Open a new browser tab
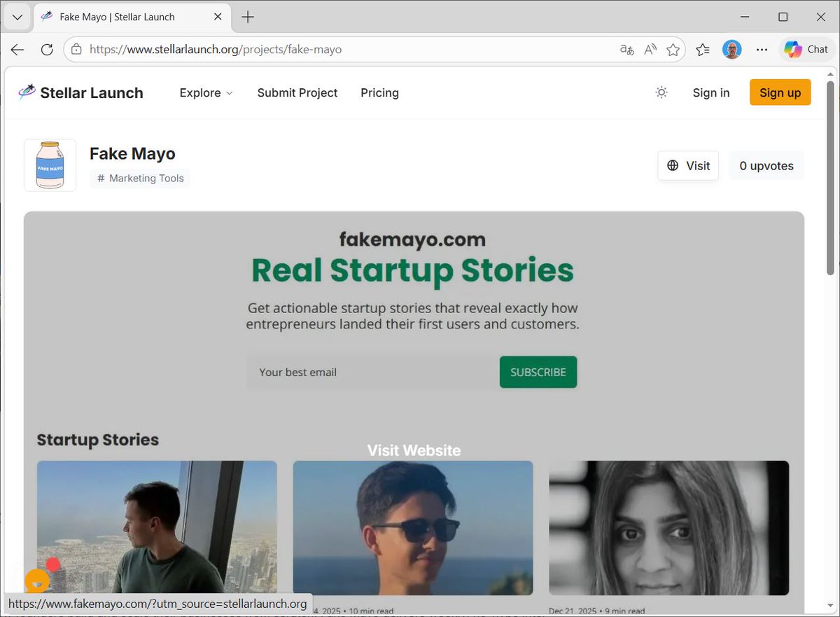840x617 pixels. (x=248, y=17)
